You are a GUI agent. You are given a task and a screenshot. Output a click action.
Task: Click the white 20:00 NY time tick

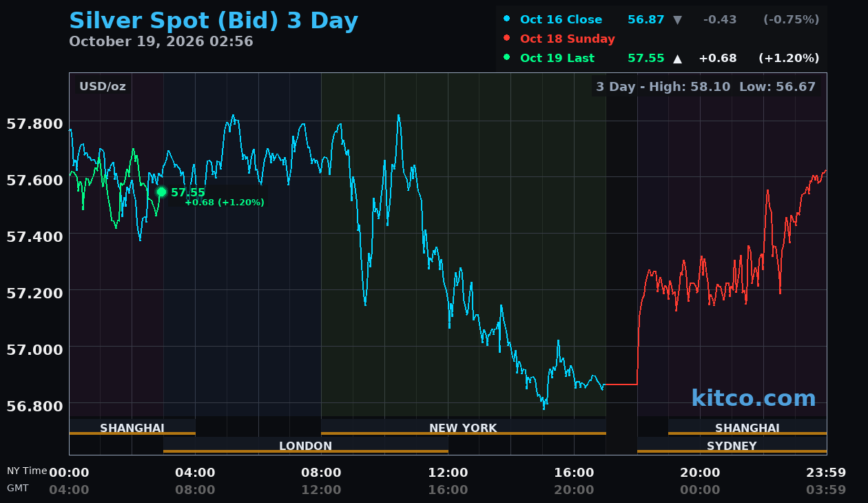[x=700, y=473]
